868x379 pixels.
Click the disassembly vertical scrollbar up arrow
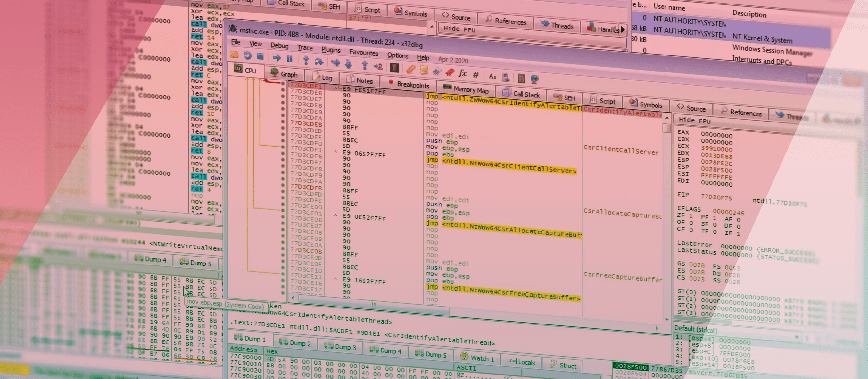[x=667, y=118]
